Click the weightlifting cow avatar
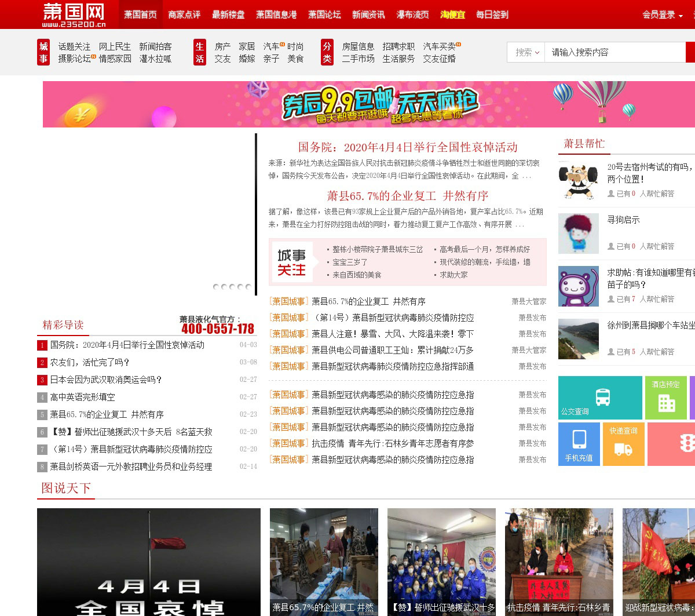The width and height of the screenshot is (695, 616). click(578, 180)
